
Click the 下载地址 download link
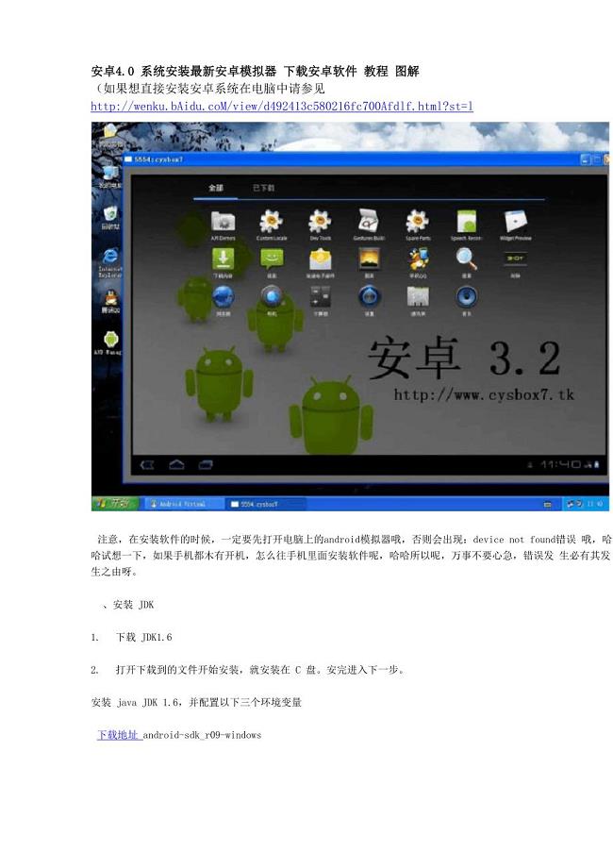pos(118,734)
